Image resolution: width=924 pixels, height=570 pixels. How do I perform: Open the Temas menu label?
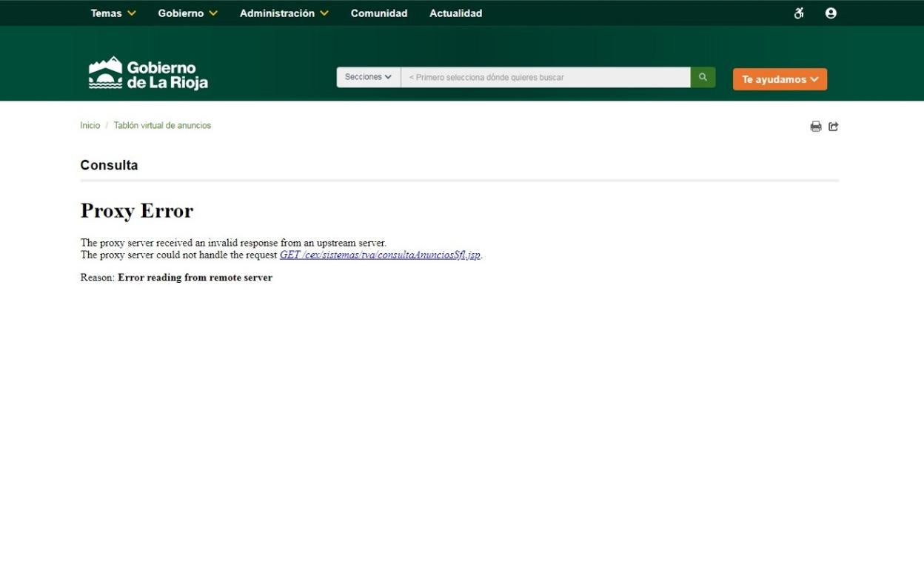click(x=106, y=13)
